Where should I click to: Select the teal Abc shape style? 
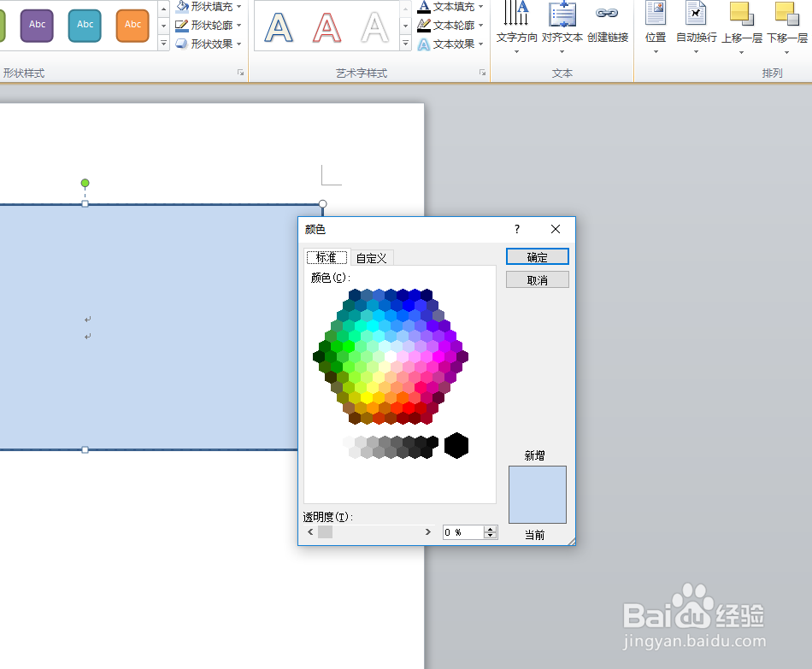(85, 25)
